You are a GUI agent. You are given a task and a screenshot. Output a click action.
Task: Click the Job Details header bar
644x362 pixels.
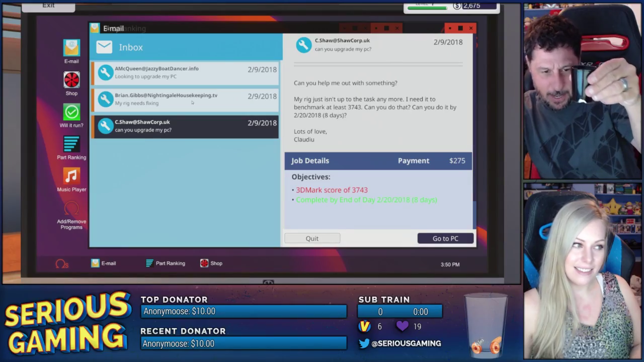coord(378,161)
